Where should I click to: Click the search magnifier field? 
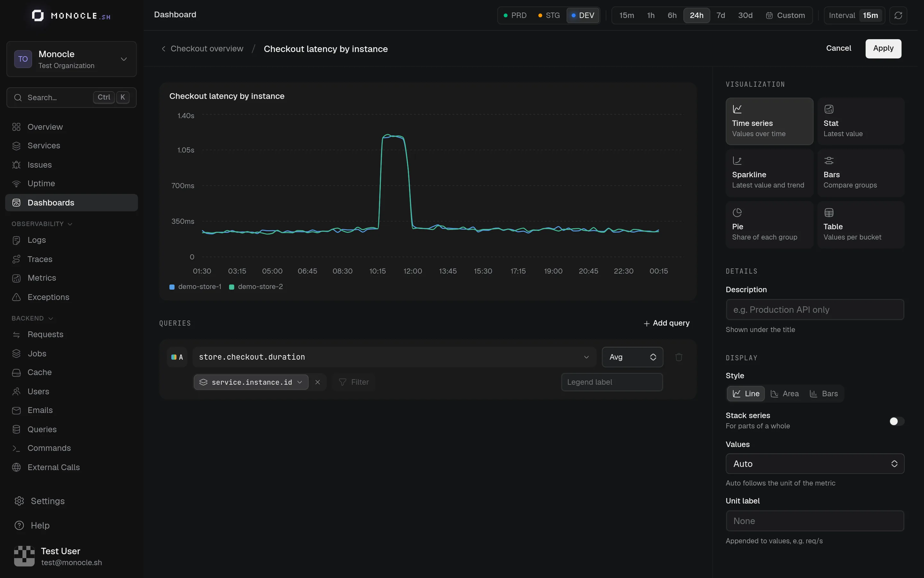[x=72, y=98]
